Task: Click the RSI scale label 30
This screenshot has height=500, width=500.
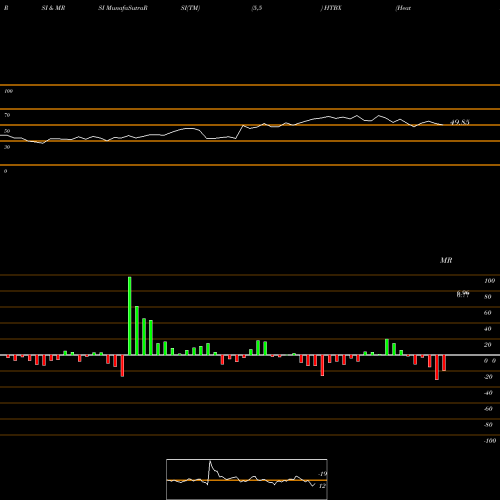Action: 7,147
